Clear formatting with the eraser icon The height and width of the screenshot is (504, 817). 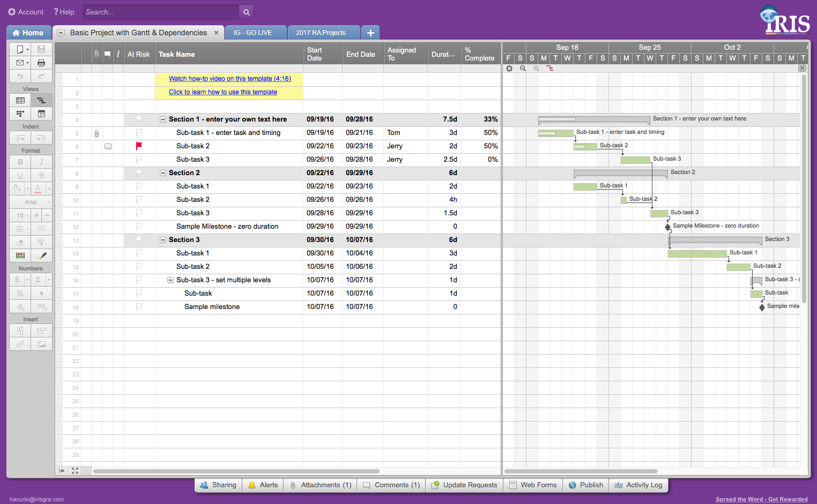(x=20, y=242)
